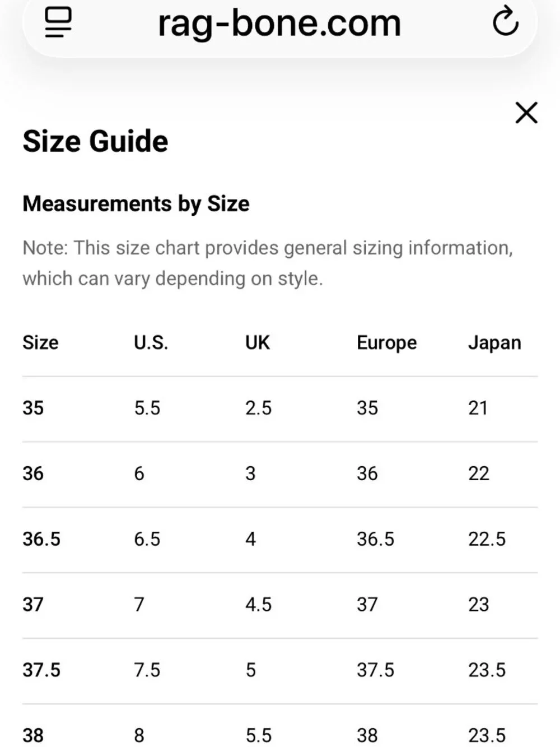Select the U.S. column header
The height and width of the screenshot is (747, 560).
coord(151,342)
